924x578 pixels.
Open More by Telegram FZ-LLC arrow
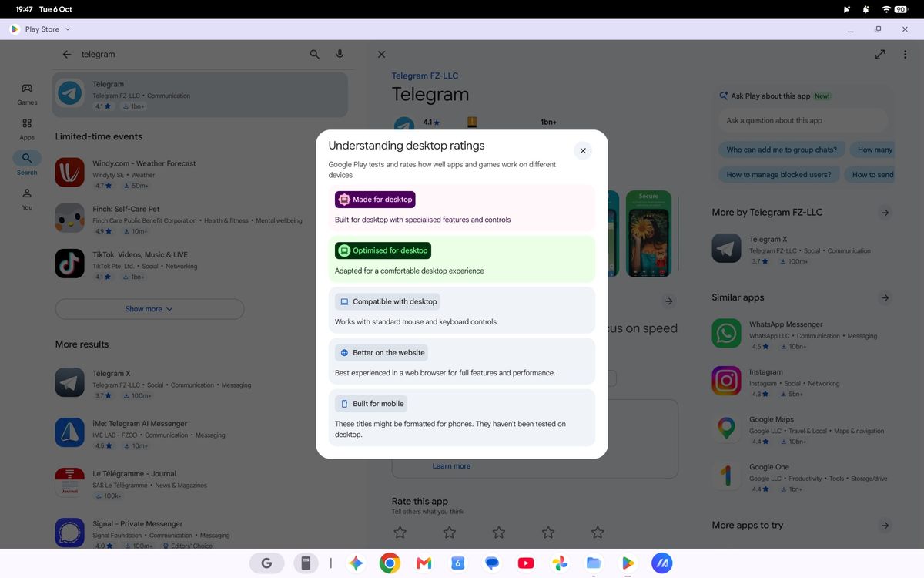pos(885,213)
